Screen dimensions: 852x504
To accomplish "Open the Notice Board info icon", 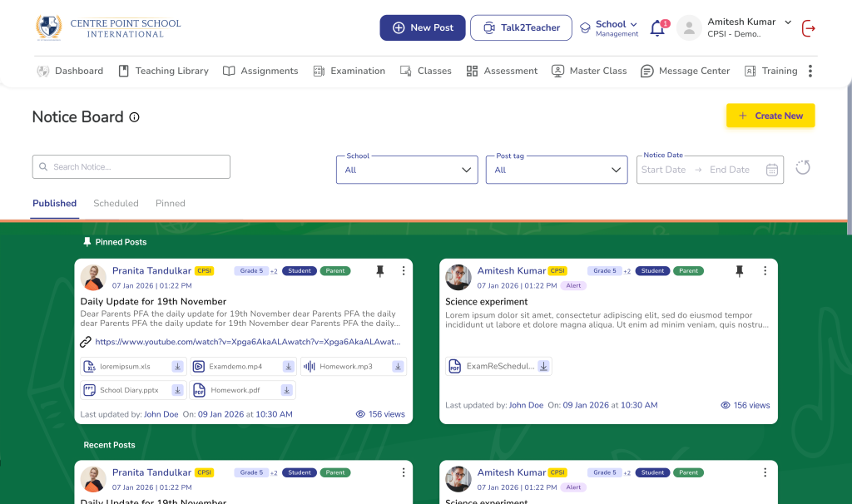I will (x=135, y=117).
